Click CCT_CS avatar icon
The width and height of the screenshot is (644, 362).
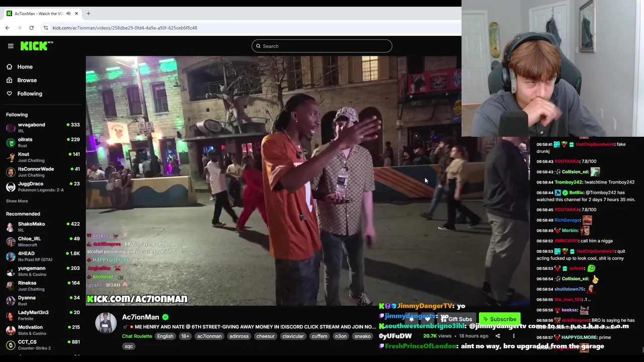tap(11, 345)
